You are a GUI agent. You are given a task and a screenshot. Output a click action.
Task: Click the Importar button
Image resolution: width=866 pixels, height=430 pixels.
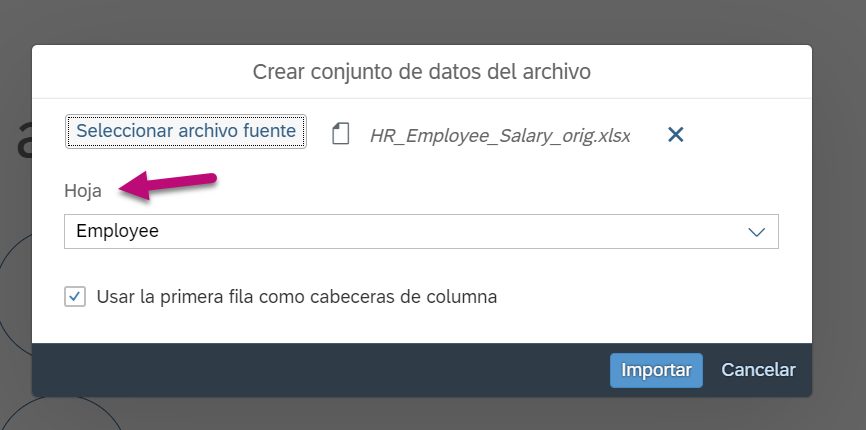(x=656, y=370)
